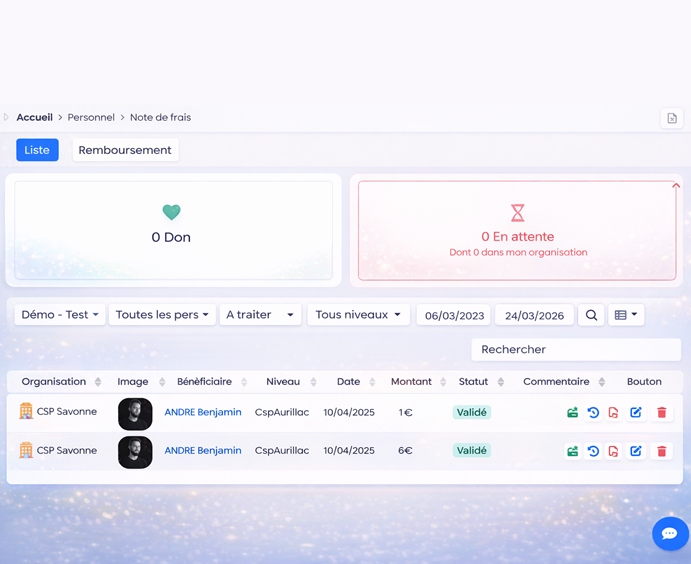Open the table columns view dropdown
Viewport: 691px width, 564px height.
point(626,315)
